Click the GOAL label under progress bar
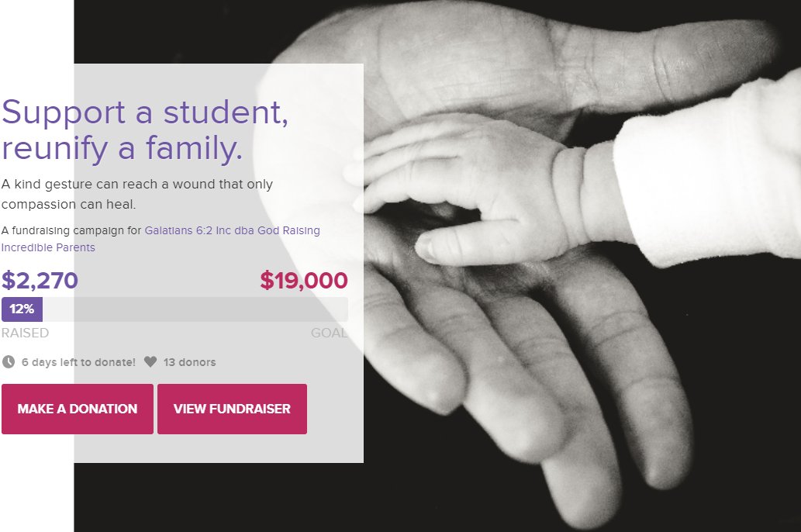801x532 pixels. pos(330,333)
